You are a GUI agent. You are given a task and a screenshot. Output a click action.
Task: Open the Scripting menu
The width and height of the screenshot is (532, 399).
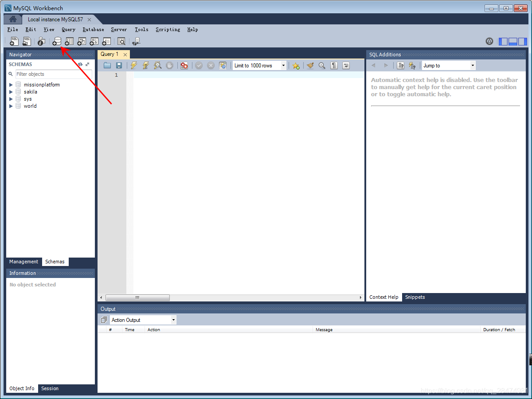pos(168,29)
